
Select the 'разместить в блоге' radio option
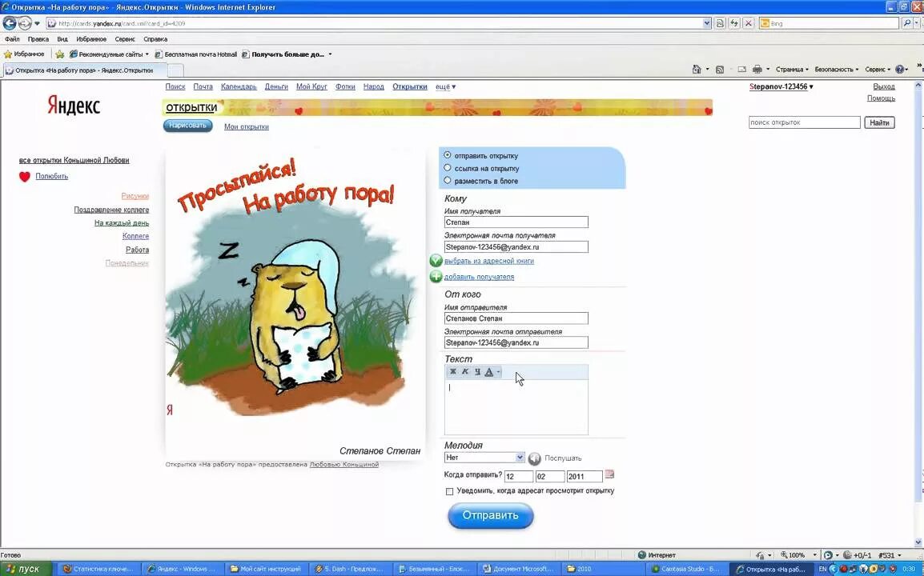pos(448,180)
